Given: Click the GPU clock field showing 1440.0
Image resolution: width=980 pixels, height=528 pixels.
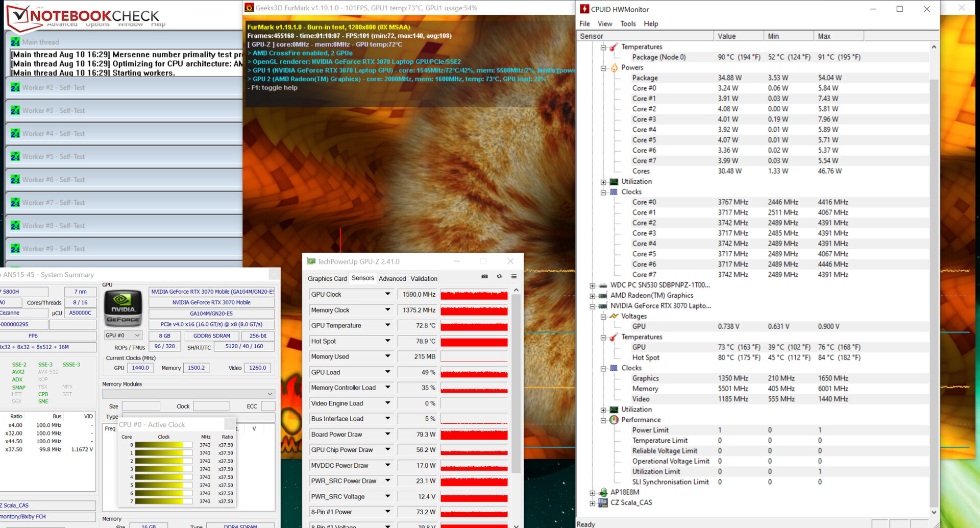Looking at the screenshot, I should pyautogui.click(x=140, y=368).
